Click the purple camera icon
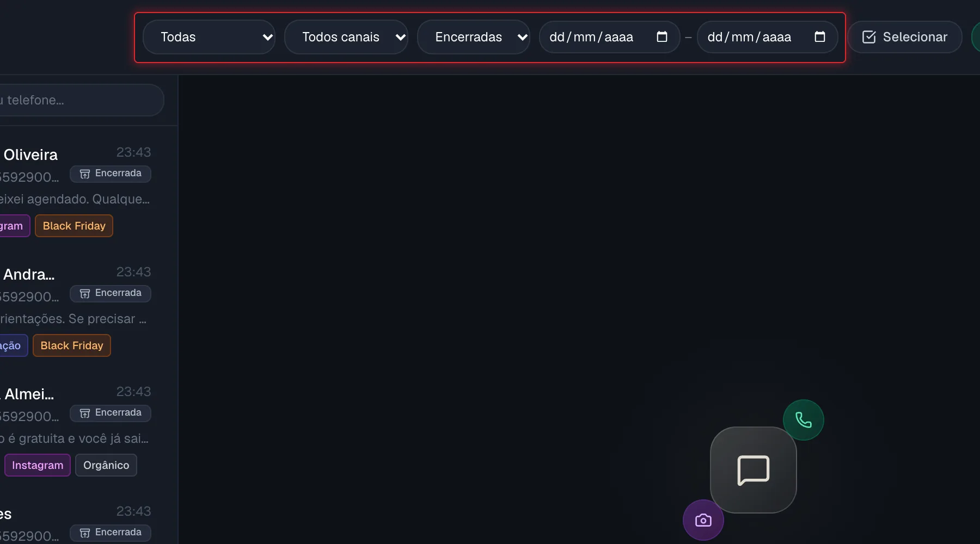The height and width of the screenshot is (544, 980). [703, 520]
